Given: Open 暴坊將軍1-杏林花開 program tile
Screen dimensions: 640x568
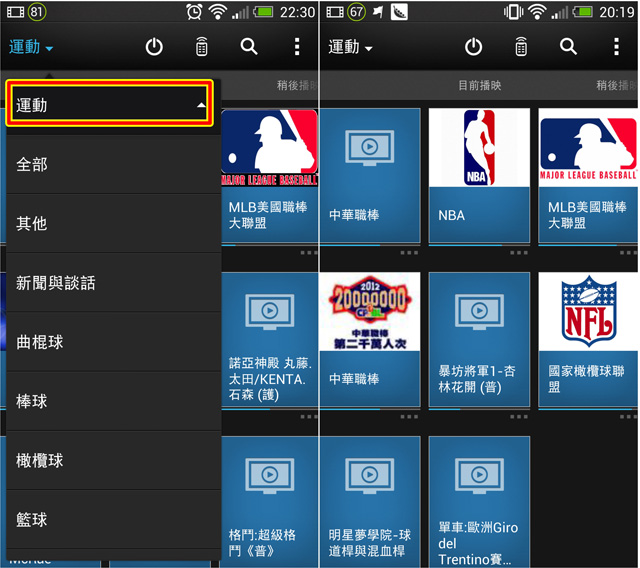Looking at the screenshot, I should click(479, 339).
